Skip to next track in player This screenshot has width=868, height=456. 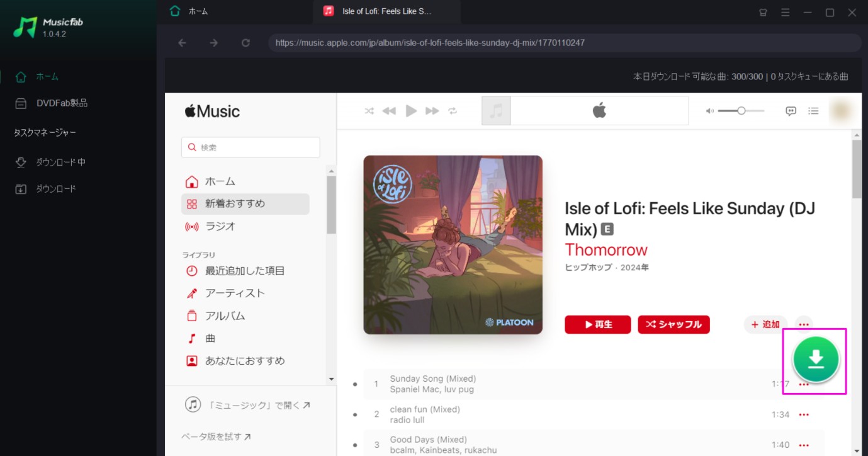[x=432, y=111]
